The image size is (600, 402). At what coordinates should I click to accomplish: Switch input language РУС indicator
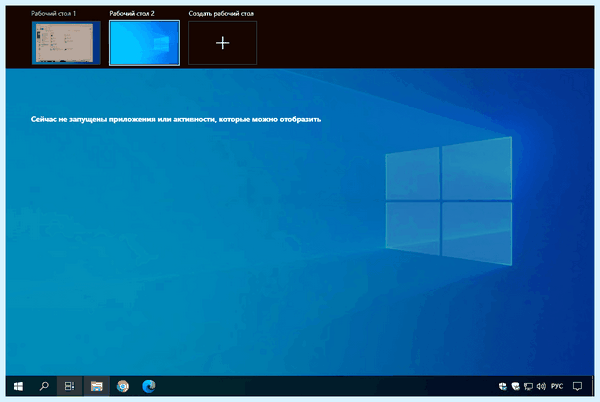click(557, 386)
